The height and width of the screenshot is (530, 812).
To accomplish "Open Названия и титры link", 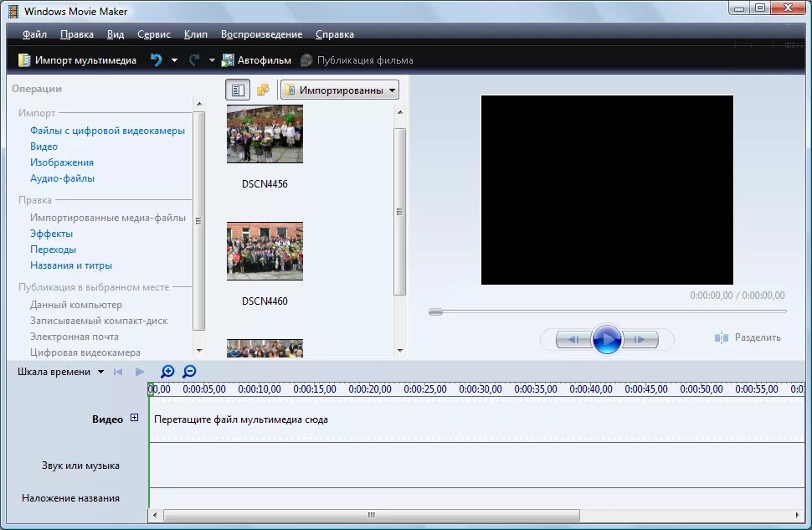I will click(71, 265).
